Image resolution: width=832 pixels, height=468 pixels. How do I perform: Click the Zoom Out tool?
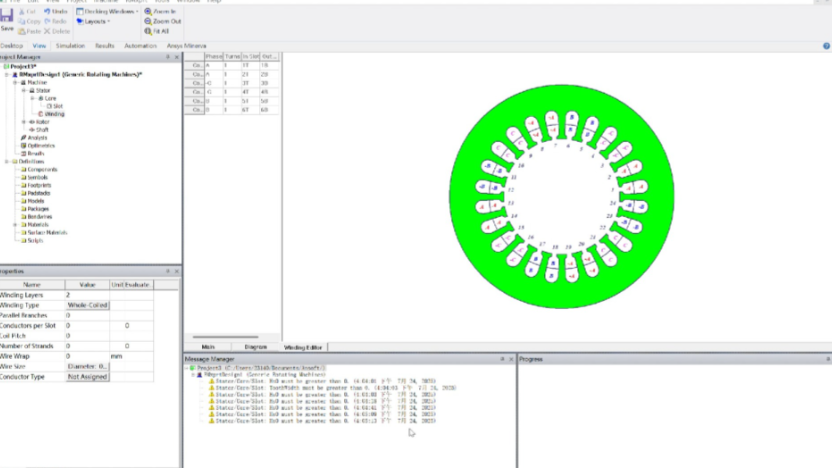pos(164,21)
